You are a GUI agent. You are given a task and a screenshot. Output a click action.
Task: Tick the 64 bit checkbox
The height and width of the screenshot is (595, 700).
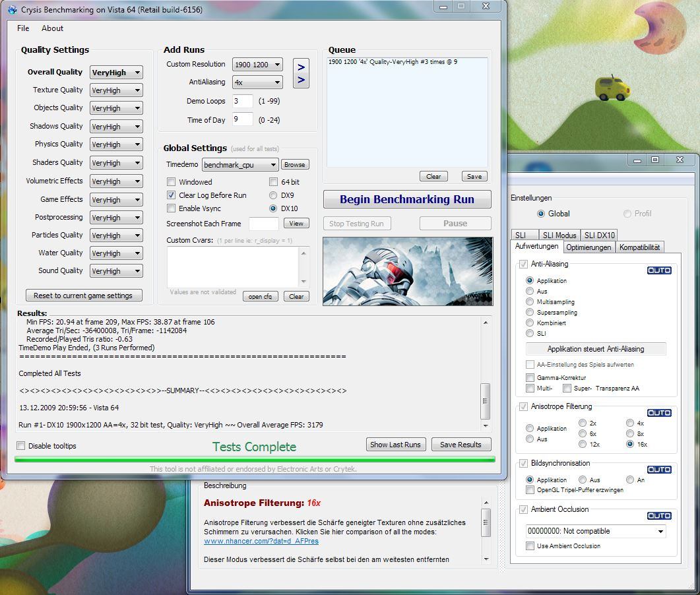(273, 181)
